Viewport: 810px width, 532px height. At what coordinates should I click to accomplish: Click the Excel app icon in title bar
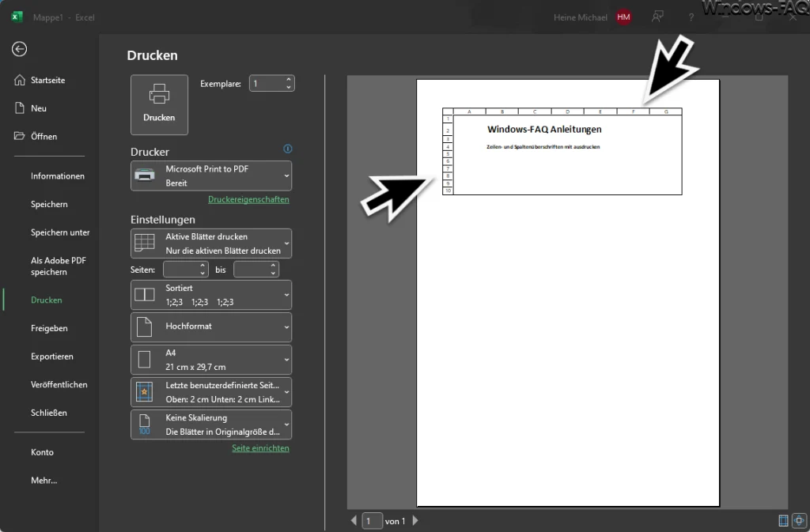pos(17,17)
